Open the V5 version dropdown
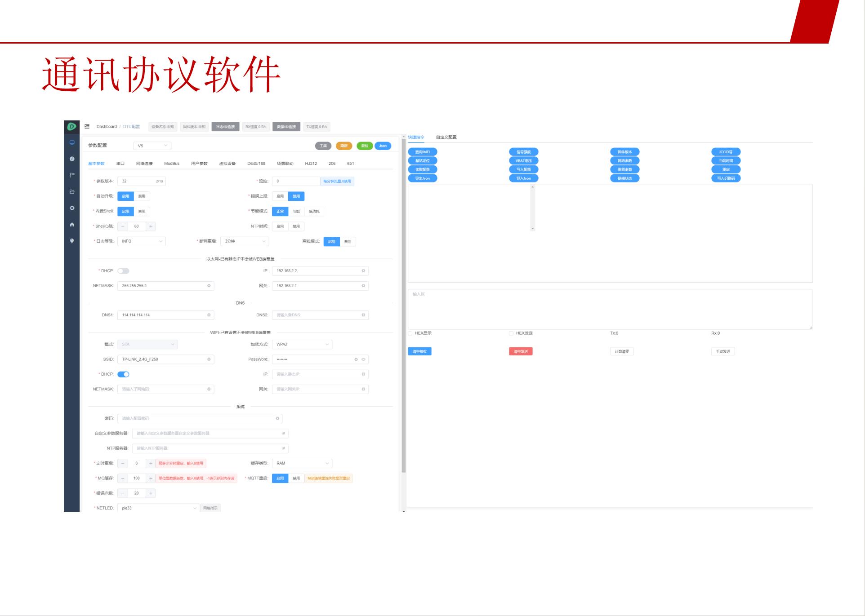The width and height of the screenshot is (865, 616). point(152,146)
